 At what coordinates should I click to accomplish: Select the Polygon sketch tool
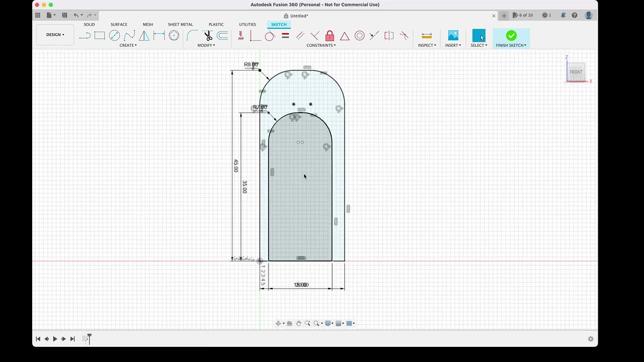pos(174,36)
